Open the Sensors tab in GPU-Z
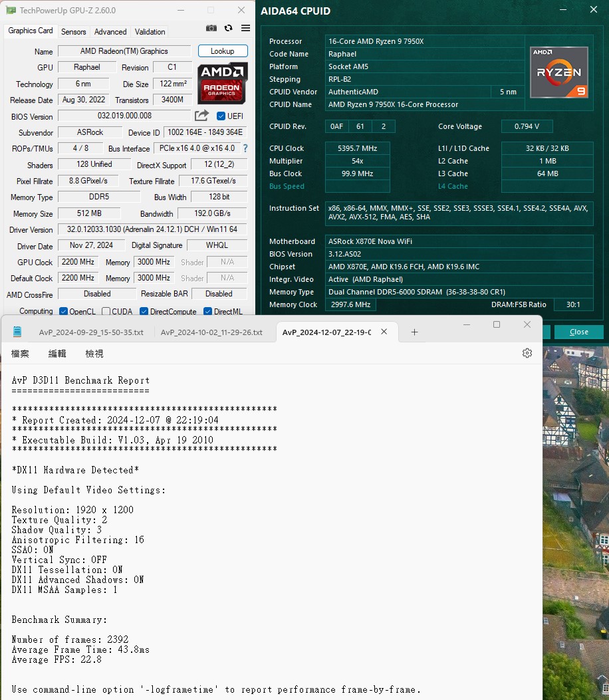Viewport: 609px width, 700px height. (74, 32)
